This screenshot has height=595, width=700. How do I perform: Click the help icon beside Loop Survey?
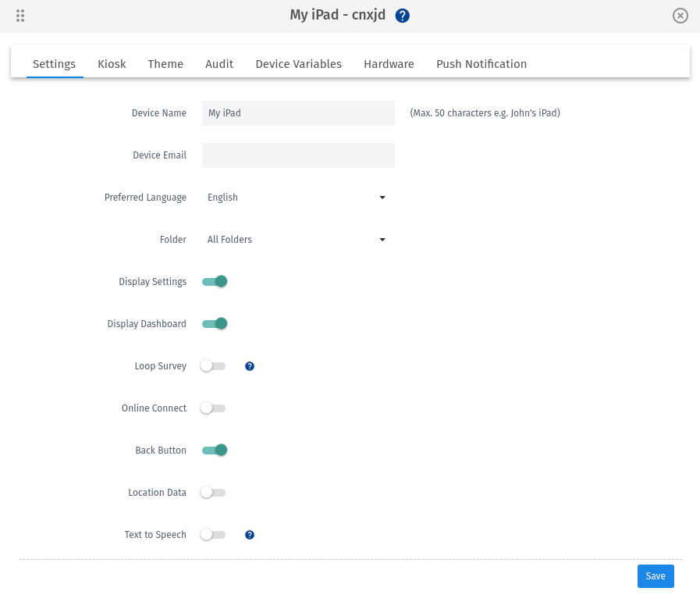(250, 365)
